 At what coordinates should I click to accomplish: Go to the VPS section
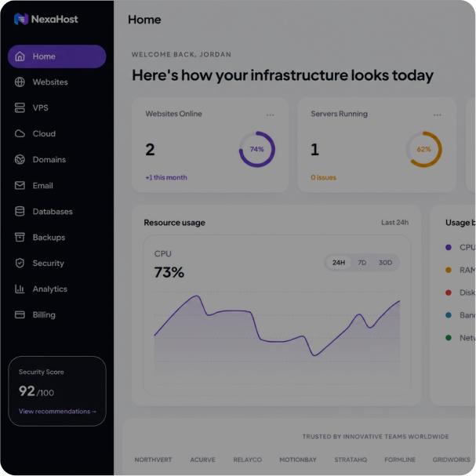tap(56, 107)
